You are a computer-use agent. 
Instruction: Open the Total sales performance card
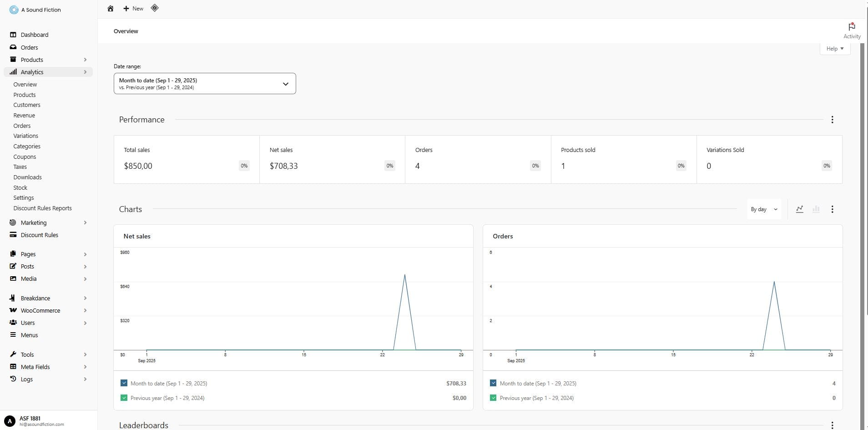click(187, 159)
